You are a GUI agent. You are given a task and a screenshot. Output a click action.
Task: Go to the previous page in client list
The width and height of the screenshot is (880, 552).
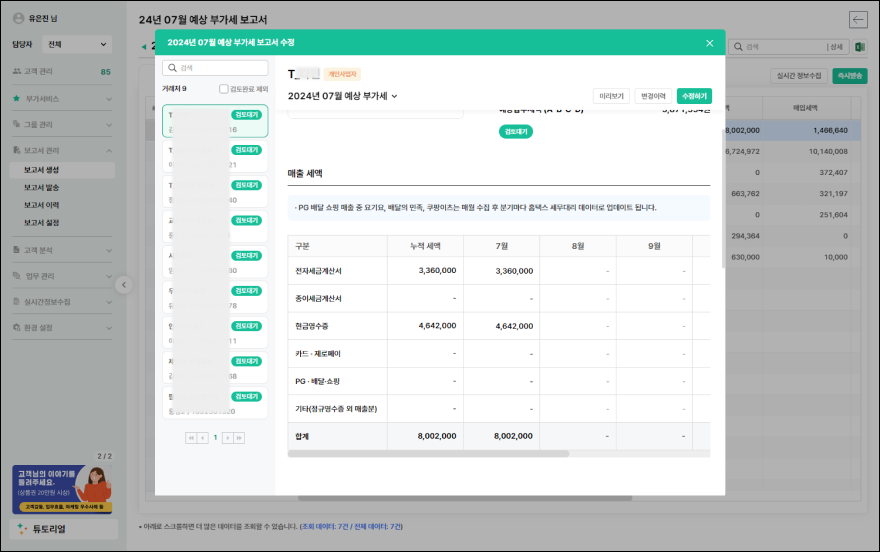pyautogui.click(x=203, y=438)
